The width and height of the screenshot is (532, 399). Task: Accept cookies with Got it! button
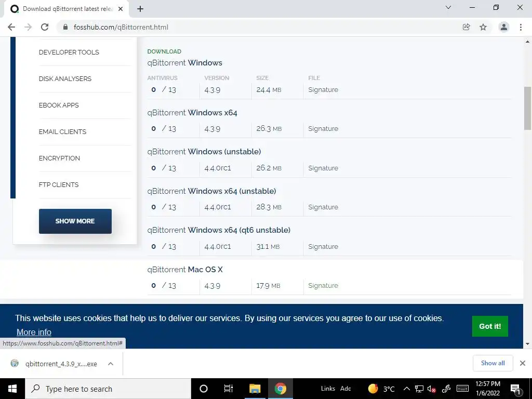point(490,326)
